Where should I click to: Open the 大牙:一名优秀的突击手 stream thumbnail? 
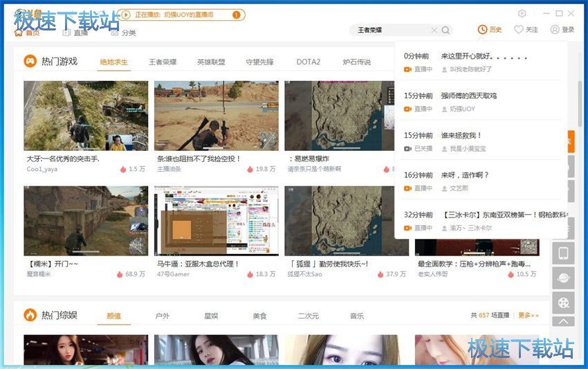pos(86,116)
